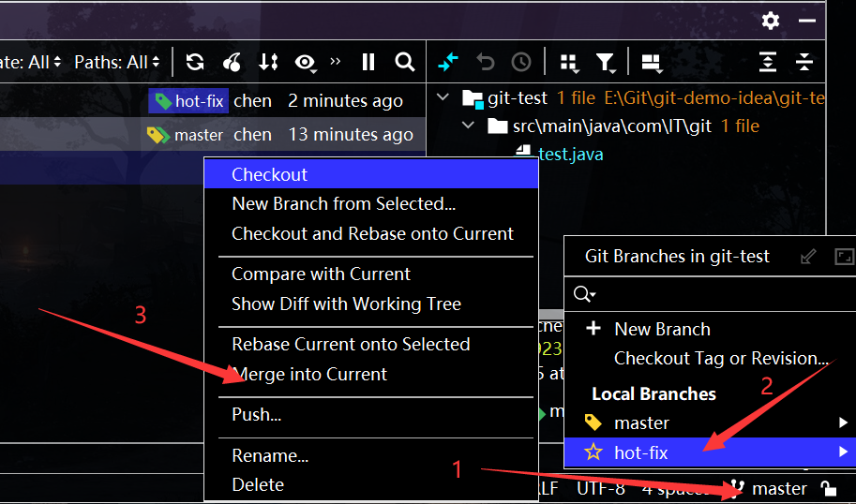This screenshot has height=504, width=856.
Task: Open the eye View Options icon
Action: pos(305,63)
